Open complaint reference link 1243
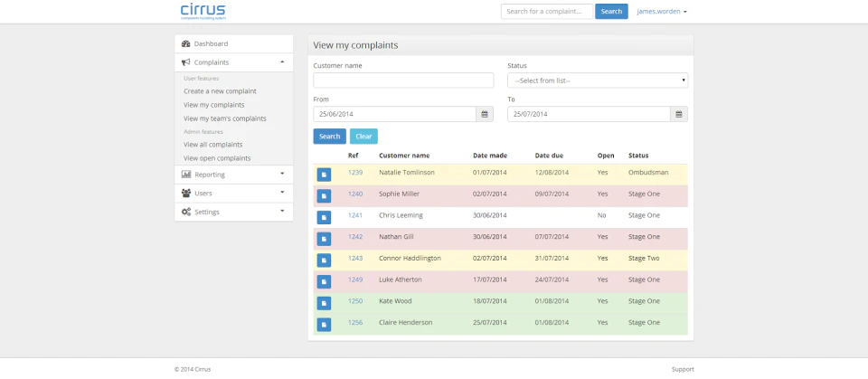 point(355,258)
